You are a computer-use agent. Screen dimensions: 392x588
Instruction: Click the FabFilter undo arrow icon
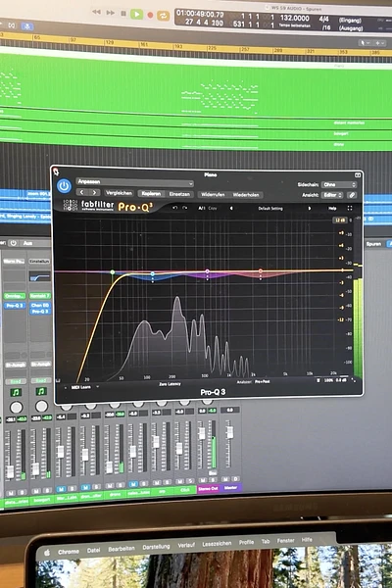[x=174, y=208]
